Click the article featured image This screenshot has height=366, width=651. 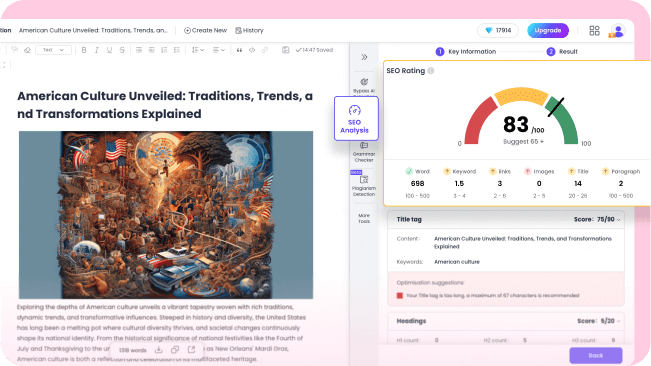coord(166,215)
